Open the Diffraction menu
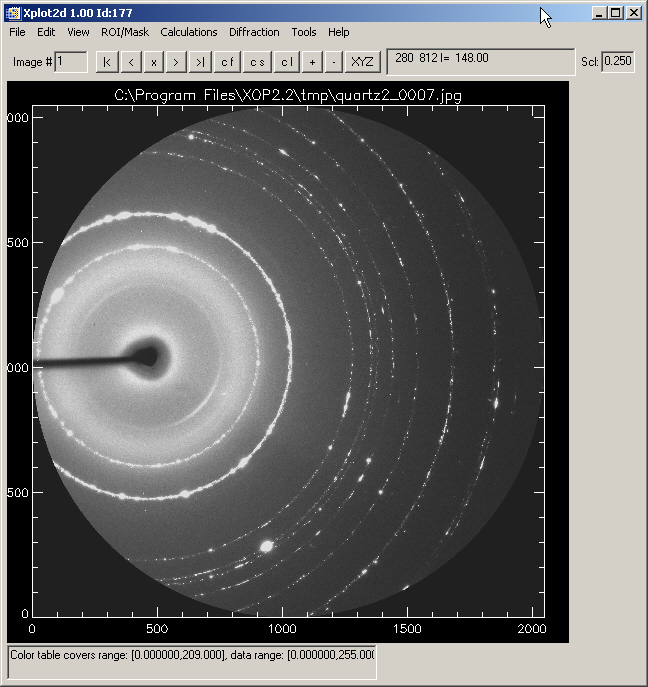Viewport: 648px width, 687px height. tap(254, 32)
